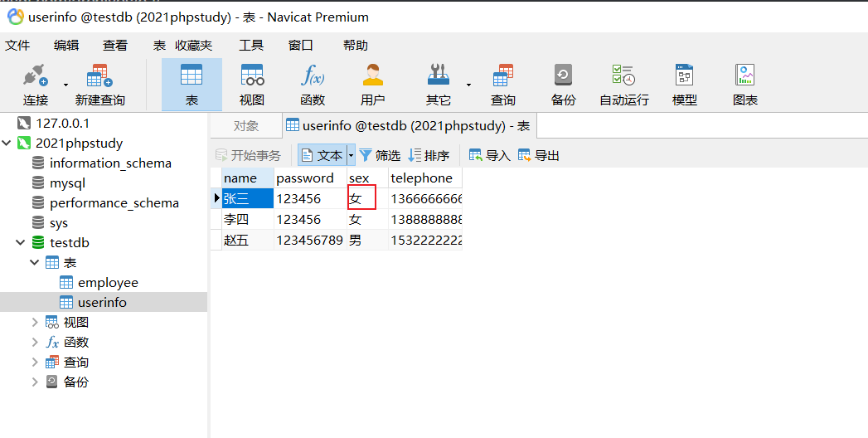The image size is (868, 438).
Task: Select the 赵五 name cell
Action: tap(248, 241)
